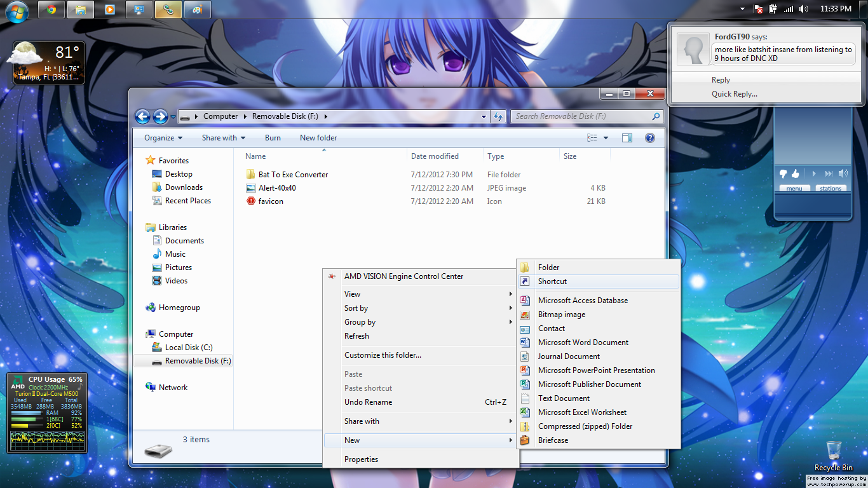Go back in Explorer navigation

click(143, 116)
